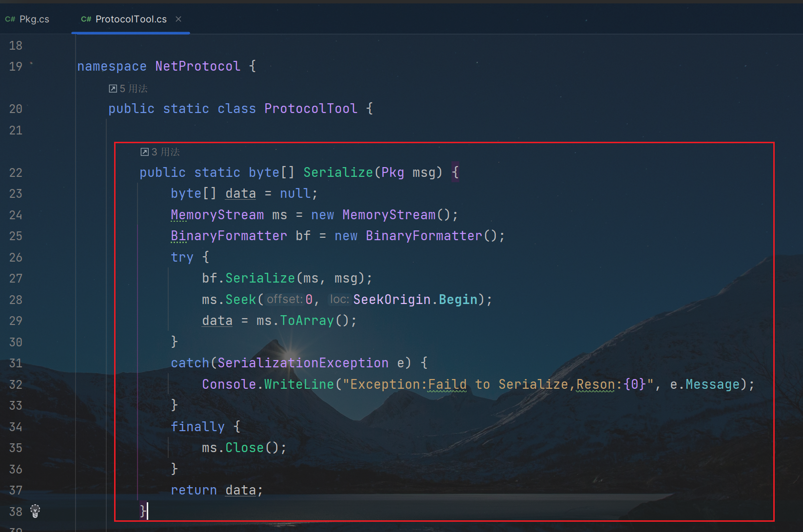Click the 'null' keyword on line 23
803x532 pixels.
pyautogui.click(x=295, y=193)
